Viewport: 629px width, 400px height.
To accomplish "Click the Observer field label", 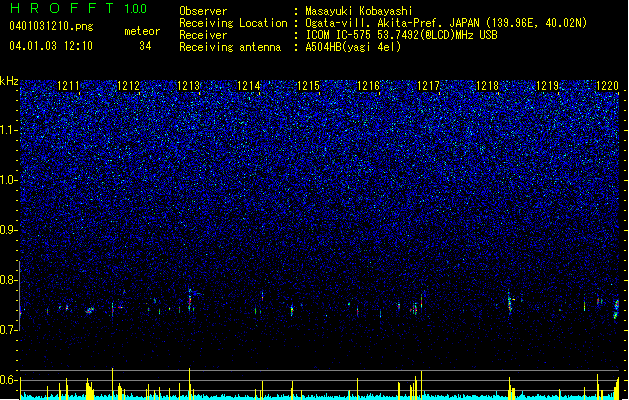I will coord(203,11).
